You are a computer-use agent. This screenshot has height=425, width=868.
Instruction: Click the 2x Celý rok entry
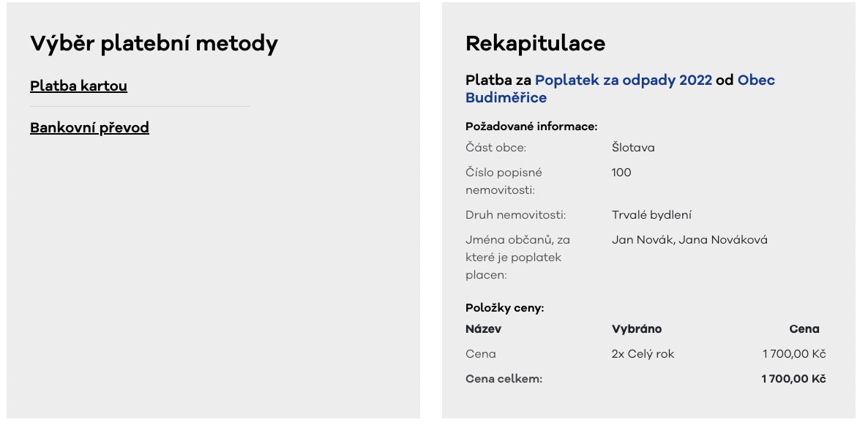pyautogui.click(x=643, y=354)
